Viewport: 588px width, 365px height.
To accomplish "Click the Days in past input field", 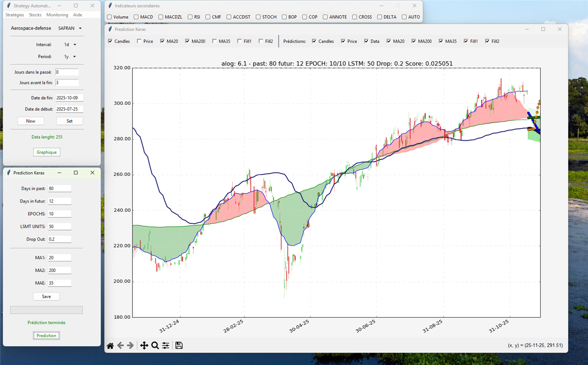I will coord(59,189).
